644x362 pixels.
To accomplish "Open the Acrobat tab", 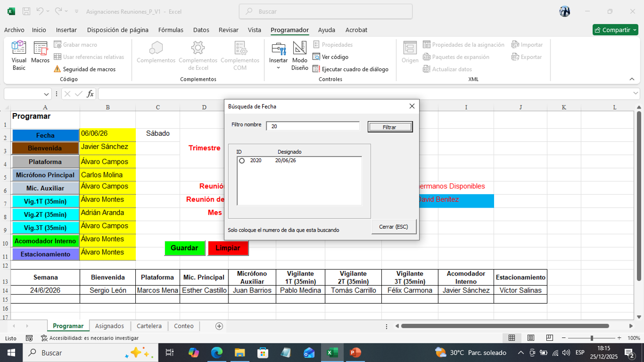I will (x=356, y=30).
